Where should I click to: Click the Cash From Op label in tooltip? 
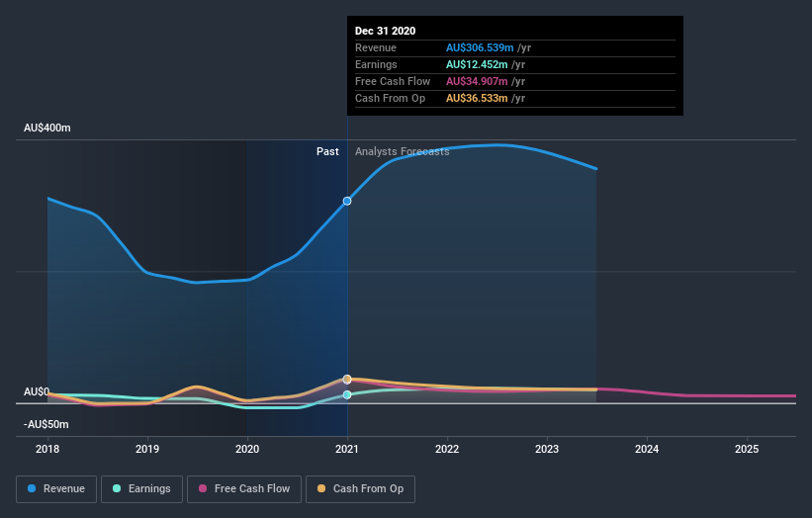390,98
